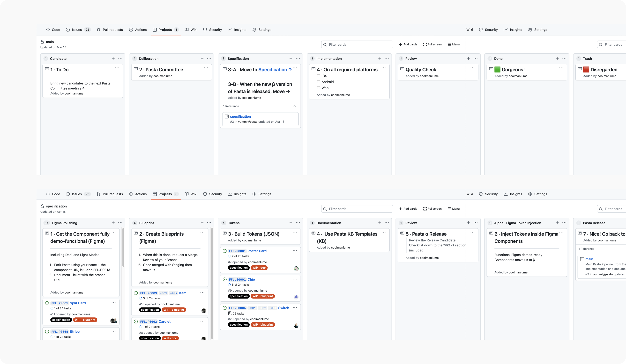Viewport: 626px width, 364px height.
Task: Open the main project reference link
Action: tap(589, 259)
